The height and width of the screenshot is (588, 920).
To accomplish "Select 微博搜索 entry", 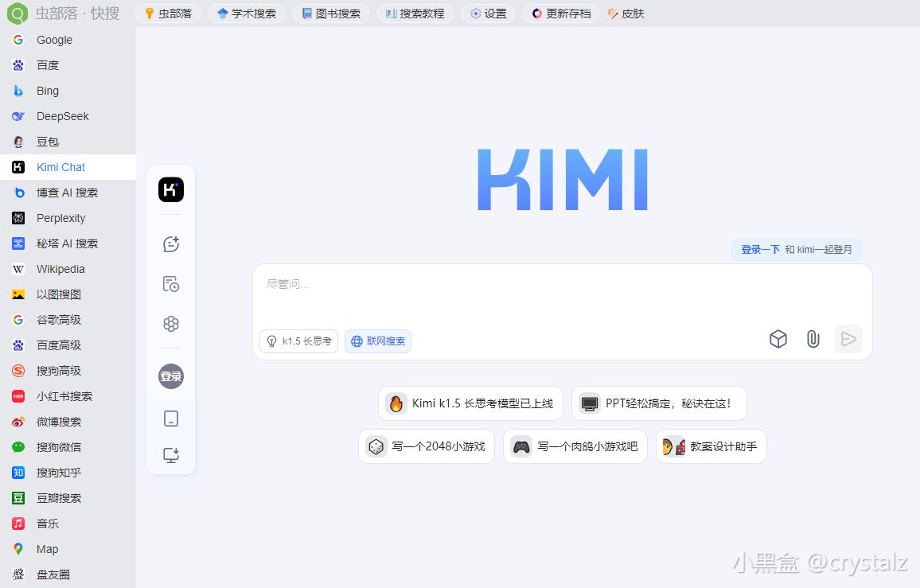I will [x=68, y=422].
